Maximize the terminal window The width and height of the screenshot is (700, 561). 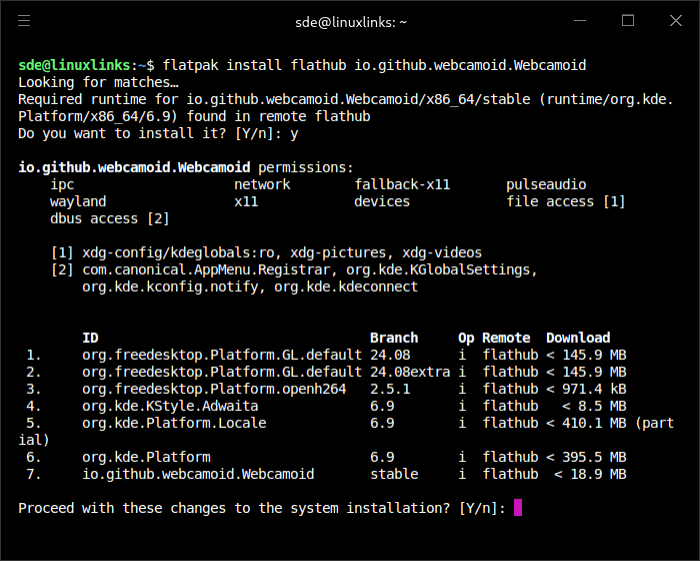628,21
